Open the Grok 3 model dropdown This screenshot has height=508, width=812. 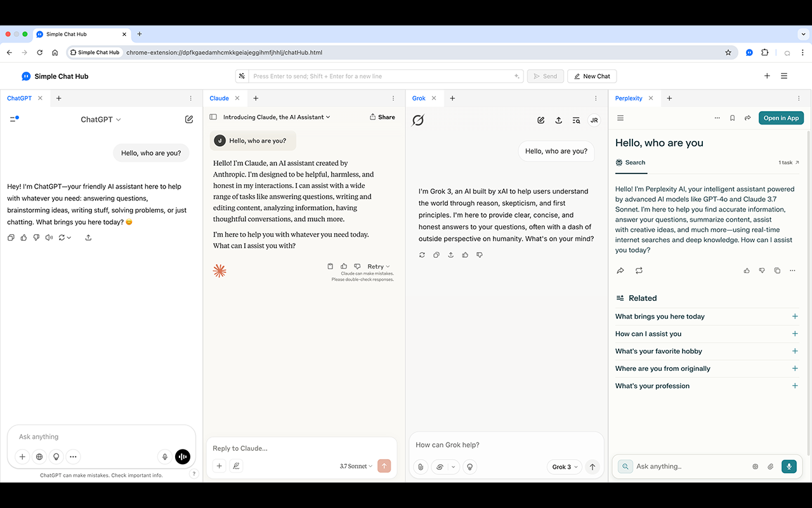pos(565,467)
